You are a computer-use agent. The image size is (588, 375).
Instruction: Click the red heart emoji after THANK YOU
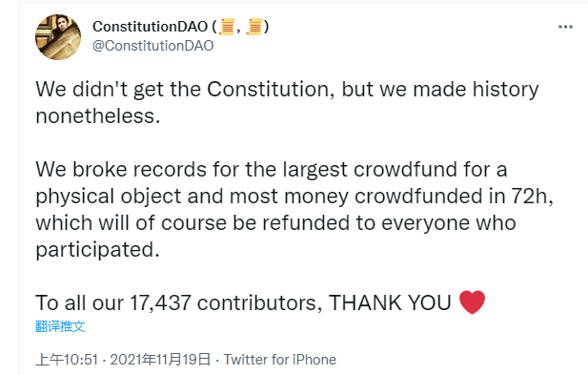click(472, 302)
